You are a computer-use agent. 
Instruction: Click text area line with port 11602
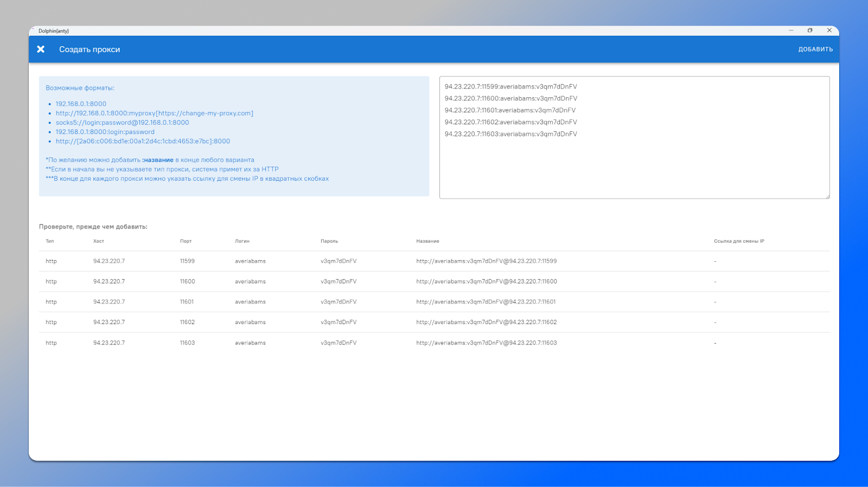click(x=511, y=122)
